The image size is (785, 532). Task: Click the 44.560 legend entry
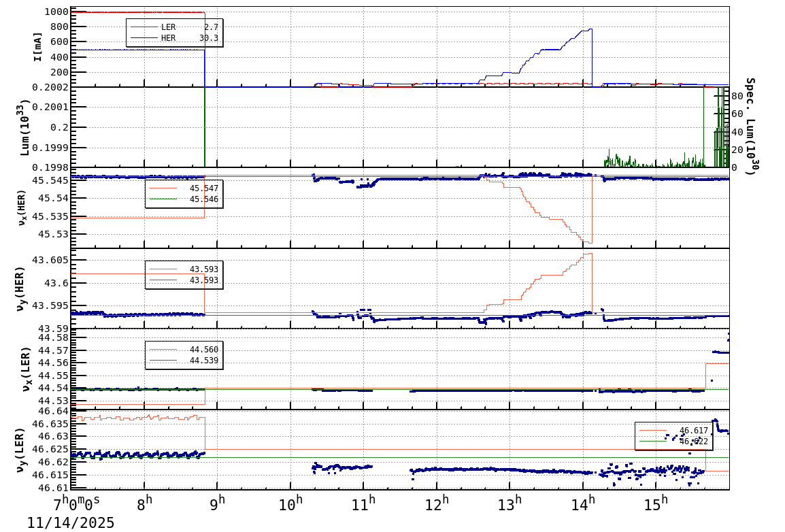tap(184, 349)
